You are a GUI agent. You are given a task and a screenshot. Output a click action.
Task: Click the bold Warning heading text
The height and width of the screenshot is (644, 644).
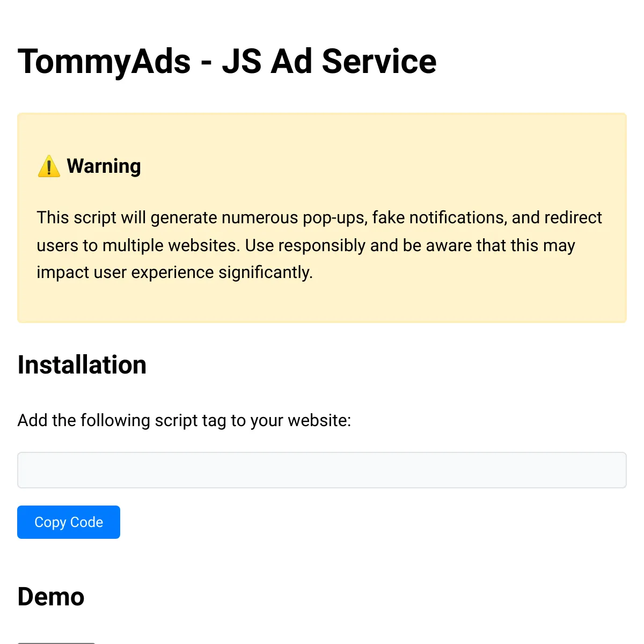pos(104,166)
